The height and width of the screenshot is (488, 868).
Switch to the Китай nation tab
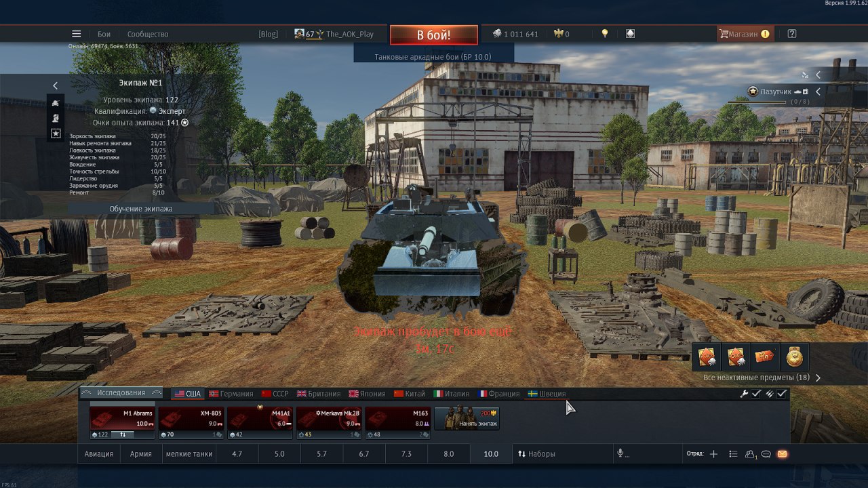[x=410, y=394]
